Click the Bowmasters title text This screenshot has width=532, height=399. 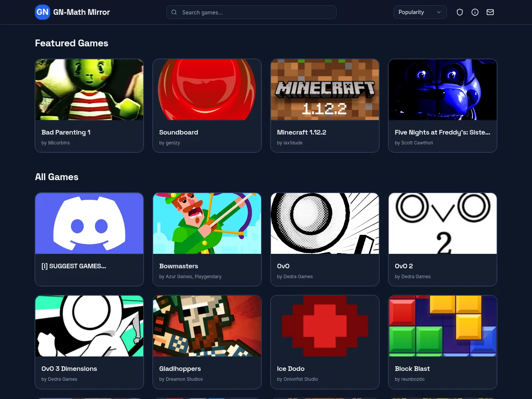(179, 266)
